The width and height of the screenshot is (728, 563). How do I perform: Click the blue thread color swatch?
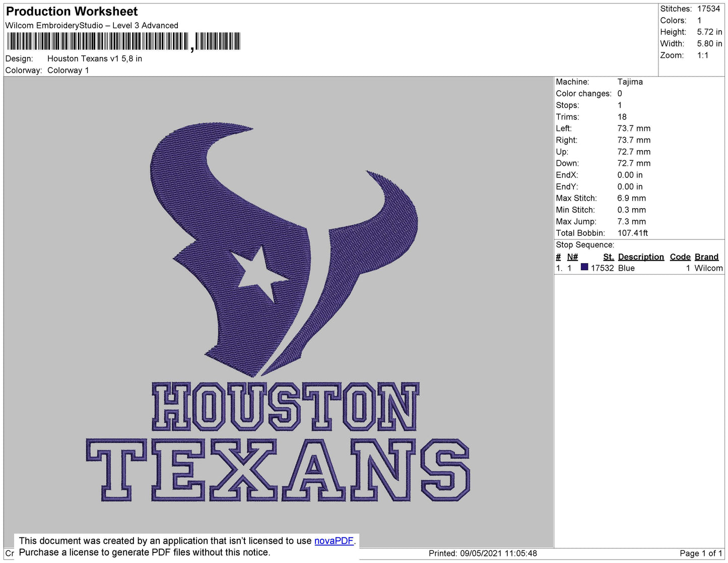pyautogui.click(x=584, y=267)
